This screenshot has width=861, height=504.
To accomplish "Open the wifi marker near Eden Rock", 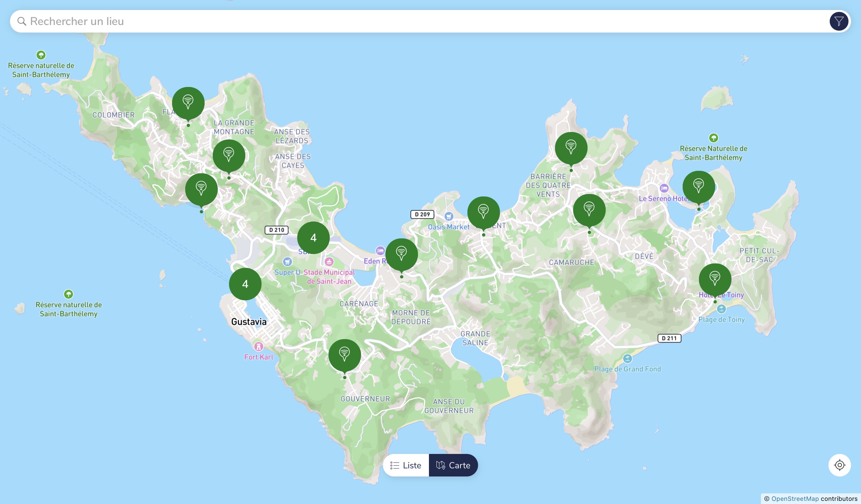I will click(x=401, y=254).
